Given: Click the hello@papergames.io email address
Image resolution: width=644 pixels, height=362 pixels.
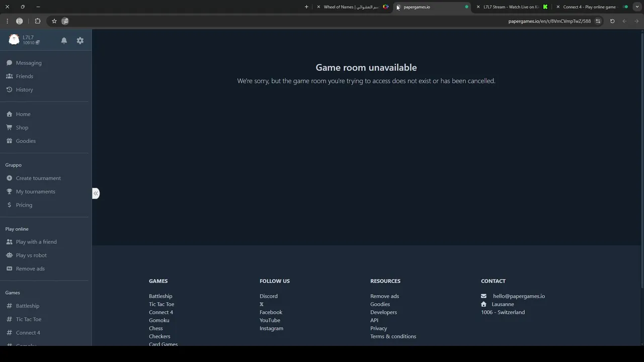Looking at the screenshot, I should pos(519,296).
